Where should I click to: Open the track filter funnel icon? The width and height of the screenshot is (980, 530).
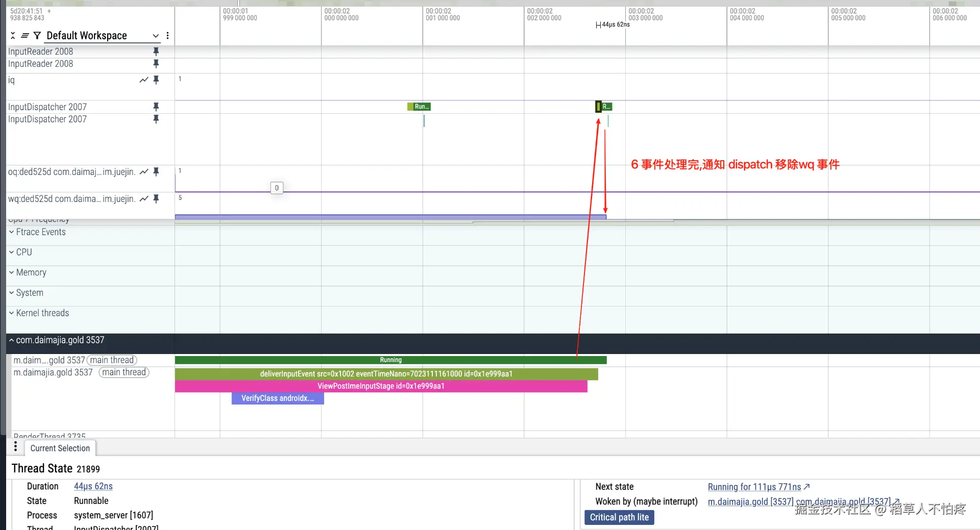tap(37, 36)
